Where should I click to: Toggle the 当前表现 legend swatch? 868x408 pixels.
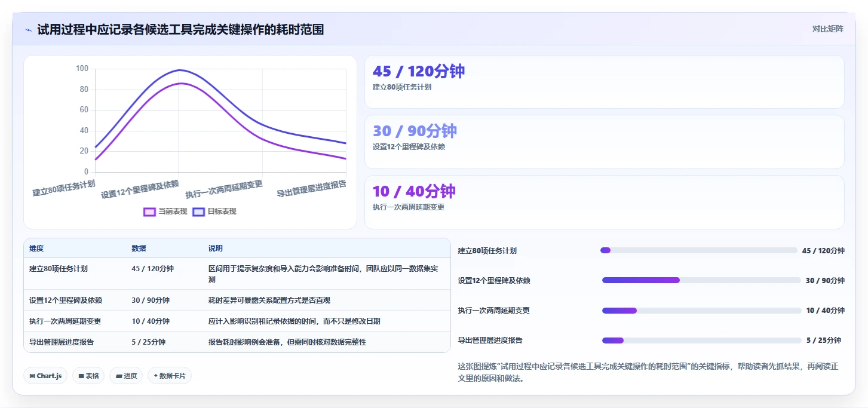pos(150,211)
